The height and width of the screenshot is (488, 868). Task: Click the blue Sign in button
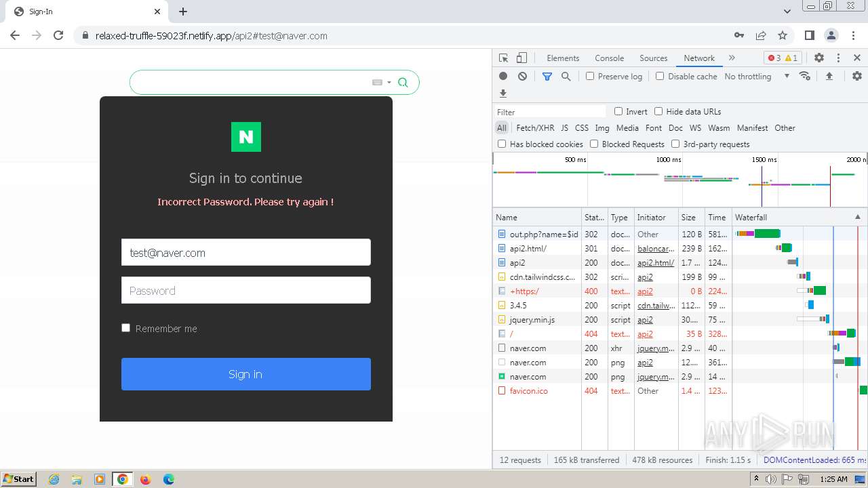pyautogui.click(x=246, y=374)
